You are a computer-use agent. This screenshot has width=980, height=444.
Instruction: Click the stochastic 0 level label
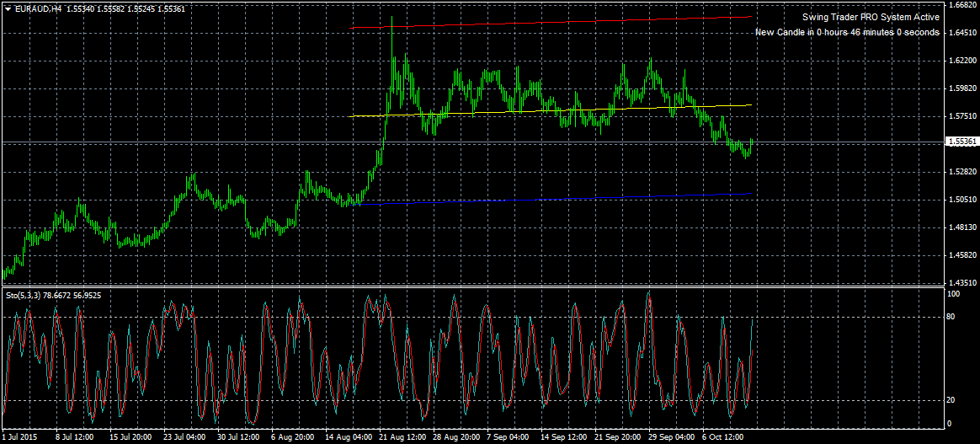pyautogui.click(x=951, y=424)
